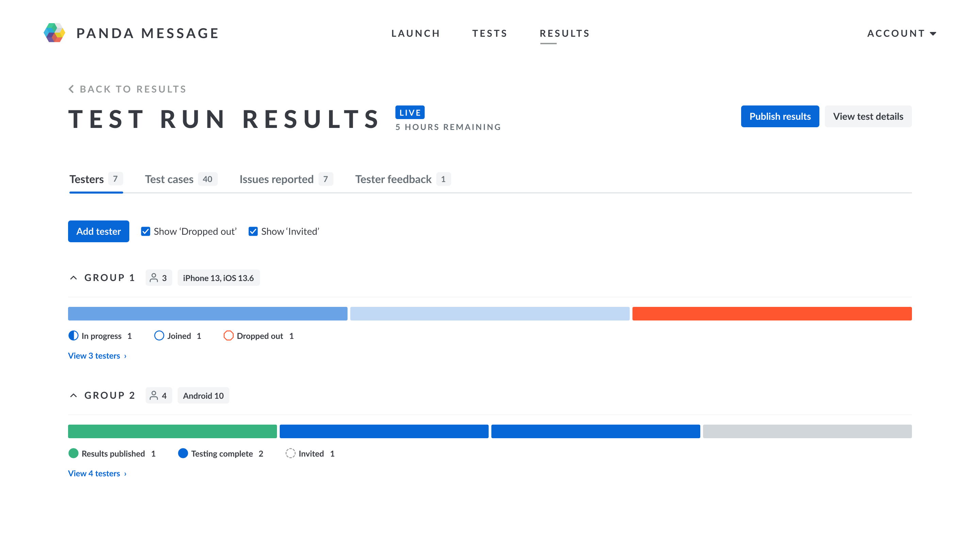Viewport: 980px width, 543px height.
Task: Click the Publish results button
Action: click(x=780, y=116)
